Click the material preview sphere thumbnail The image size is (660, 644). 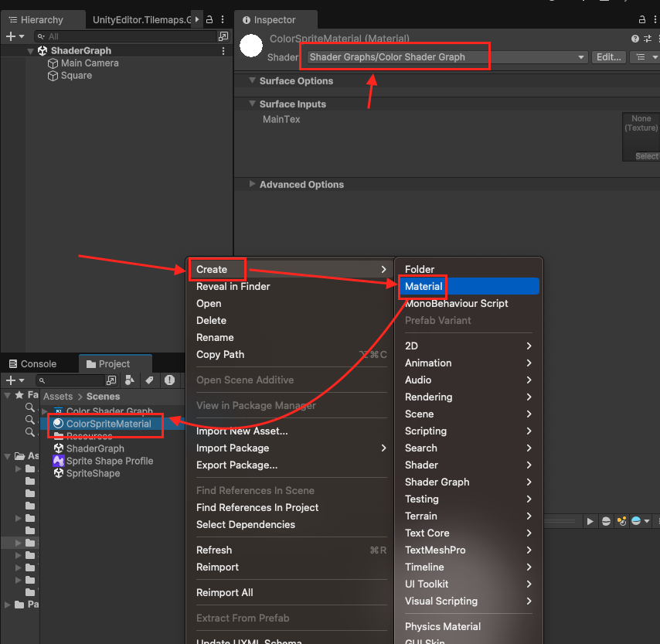click(x=251, y=46)
